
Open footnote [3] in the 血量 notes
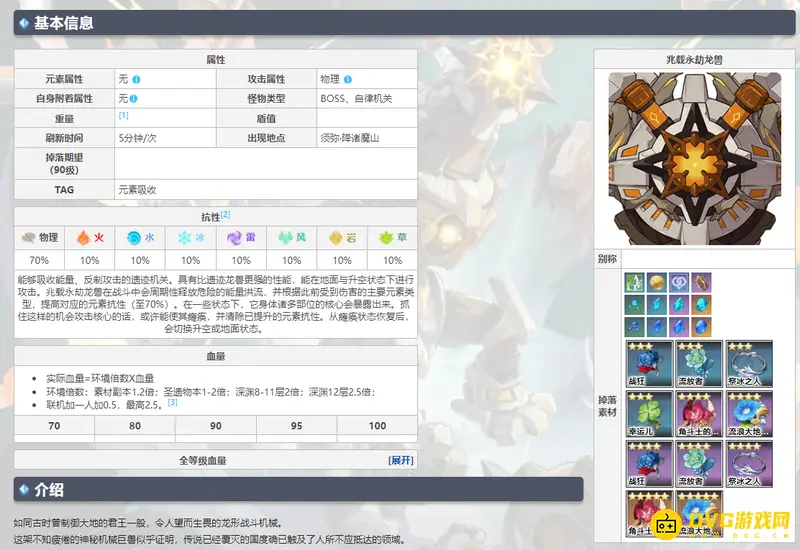coord(173,402)
